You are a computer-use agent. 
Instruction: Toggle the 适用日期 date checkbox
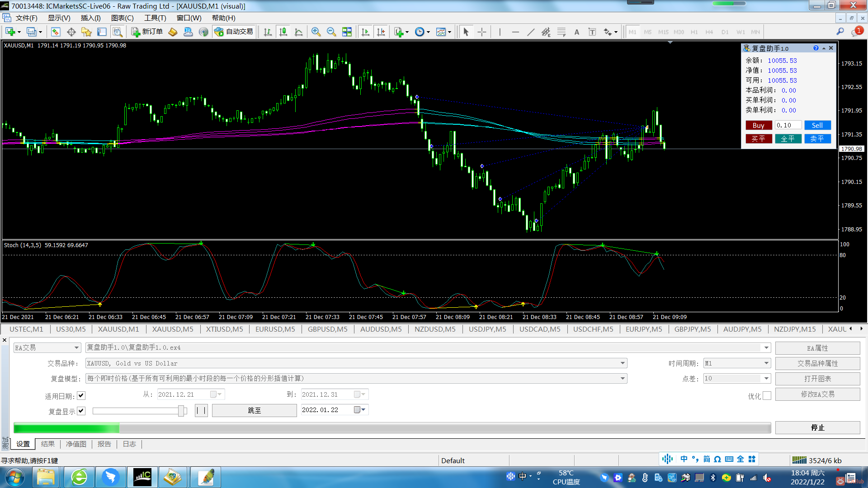(81, 396)
